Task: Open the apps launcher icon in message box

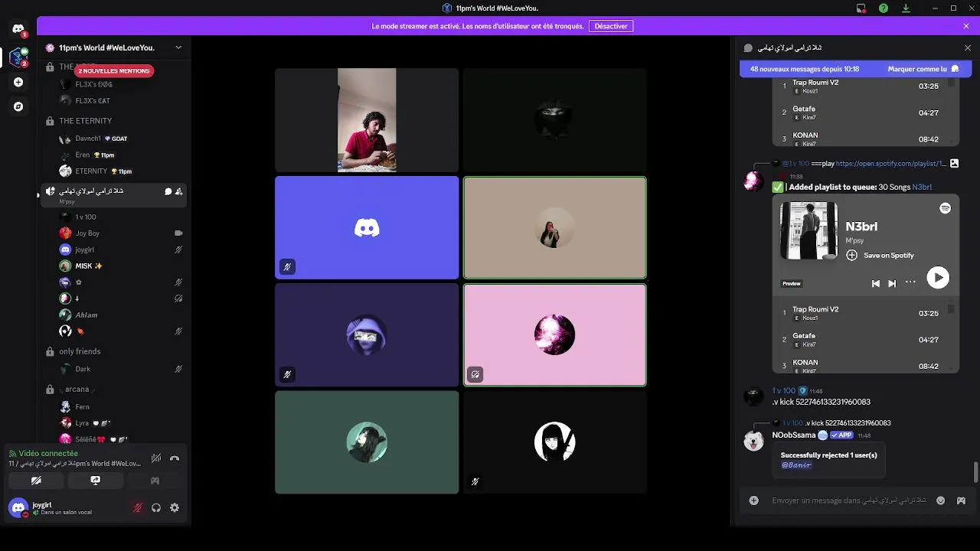Action: click(961, 500)
